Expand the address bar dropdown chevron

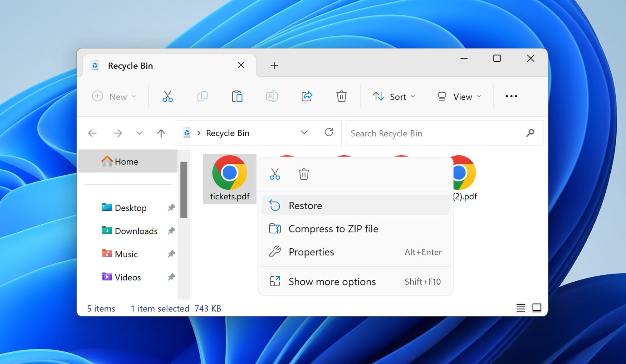click(x=304, y=133)
